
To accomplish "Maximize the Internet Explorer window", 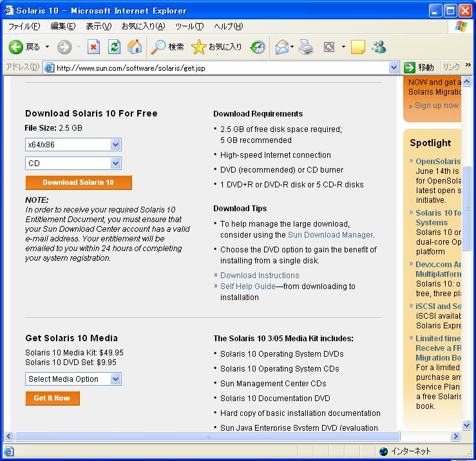I will point(450,10).
